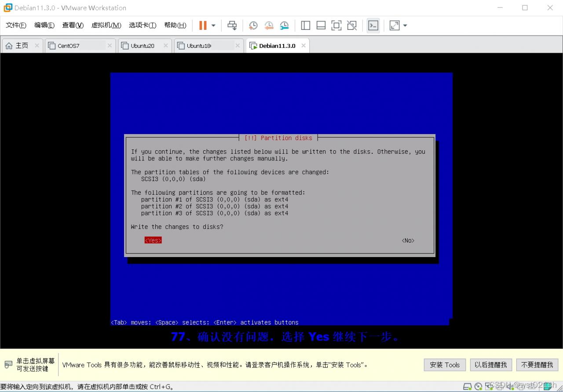Close the 主页 tab

(37, 46)
